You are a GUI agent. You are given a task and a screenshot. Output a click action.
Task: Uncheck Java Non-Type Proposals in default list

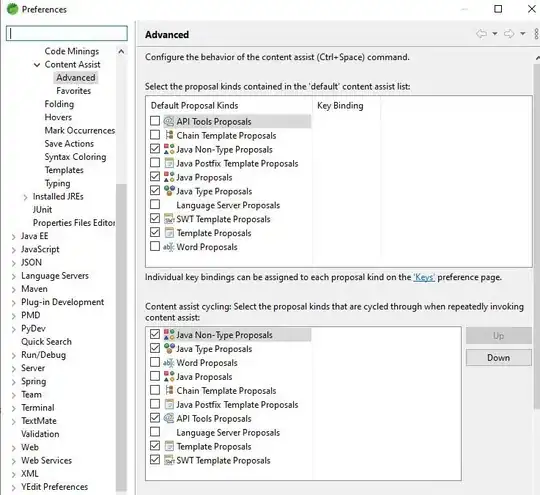(155, 149)
